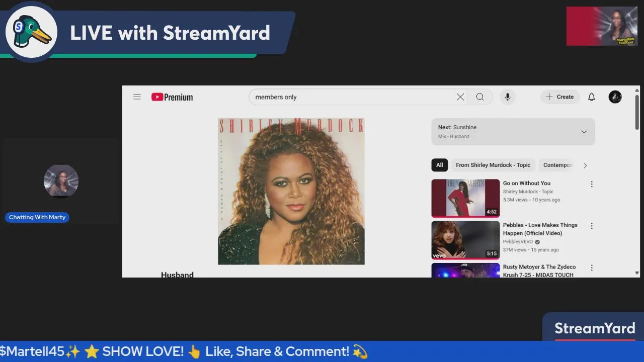Click the Create button

[560, 97]
